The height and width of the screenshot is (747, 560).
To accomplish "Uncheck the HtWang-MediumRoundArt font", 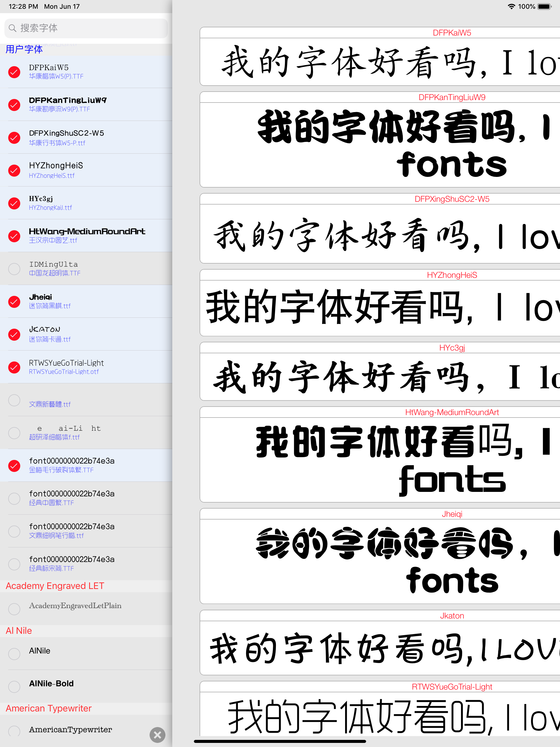I will pos(14,236).
